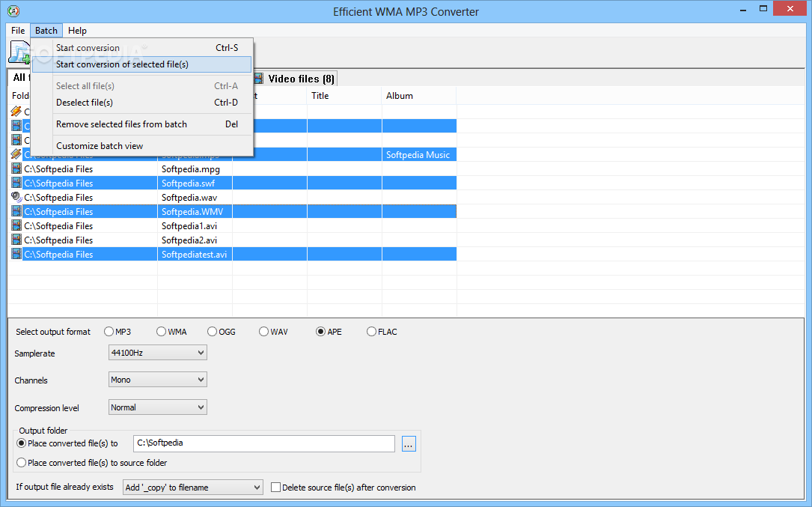The image size is (812, 507).
Task: Click folder cell of Softpedia.wav row
Action: point(90,198)
